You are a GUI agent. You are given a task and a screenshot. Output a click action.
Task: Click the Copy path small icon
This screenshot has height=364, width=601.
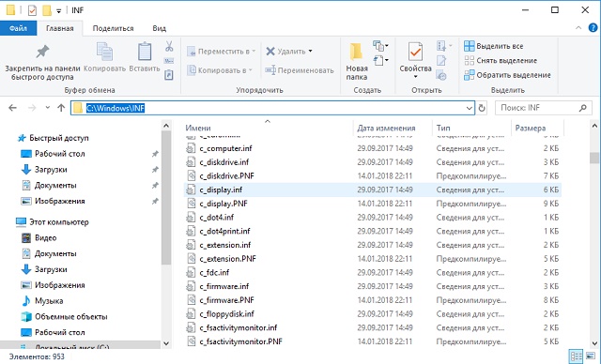click(169, 61)
